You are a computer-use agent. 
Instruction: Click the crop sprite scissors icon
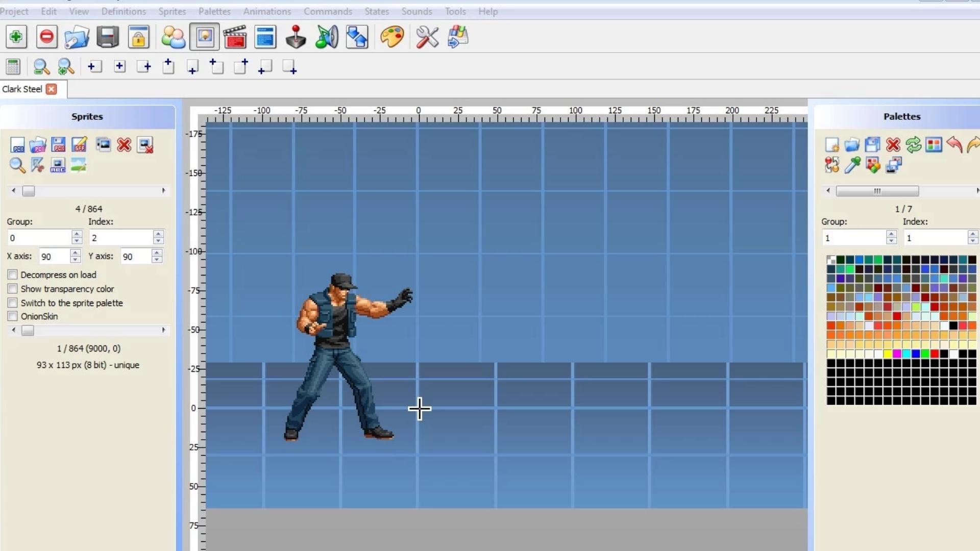[x=37, y=165]
